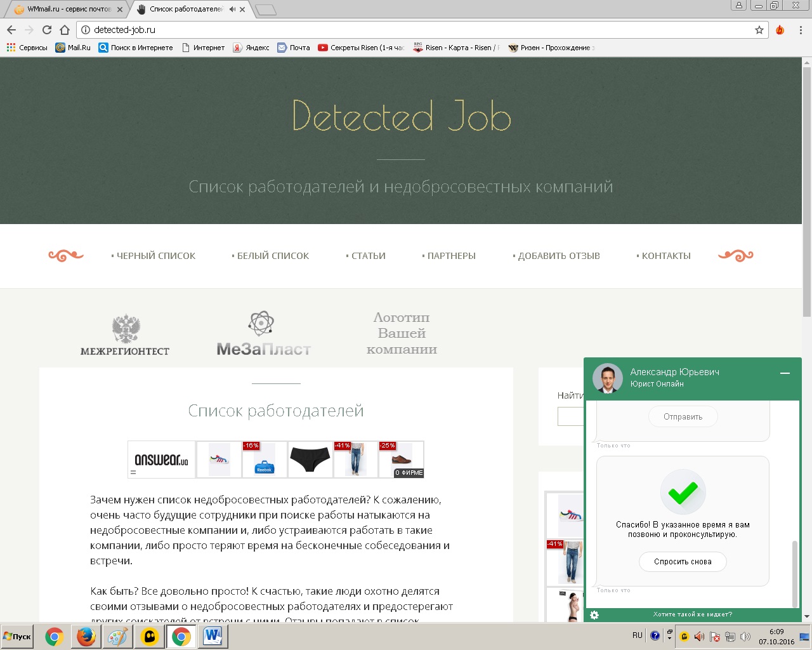Open БЕЛЫЙ СПИСОК menu item
Screen dimensions: 812x650
click(x=271, y=256)
